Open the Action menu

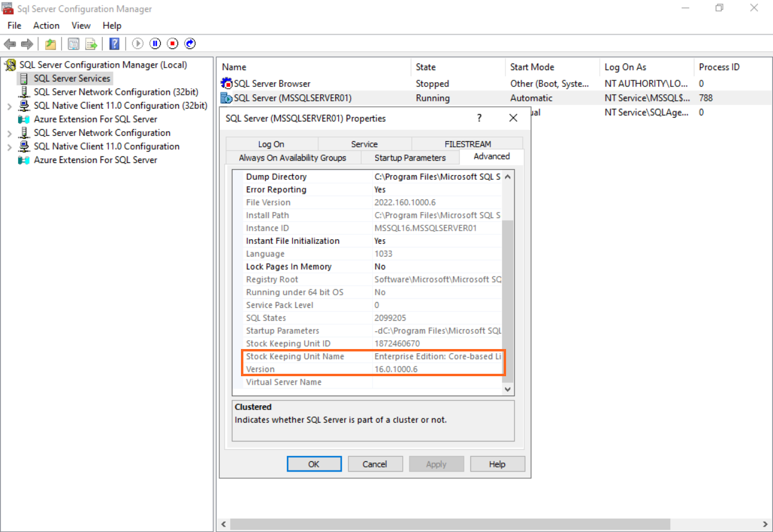(x=47, y=25)
